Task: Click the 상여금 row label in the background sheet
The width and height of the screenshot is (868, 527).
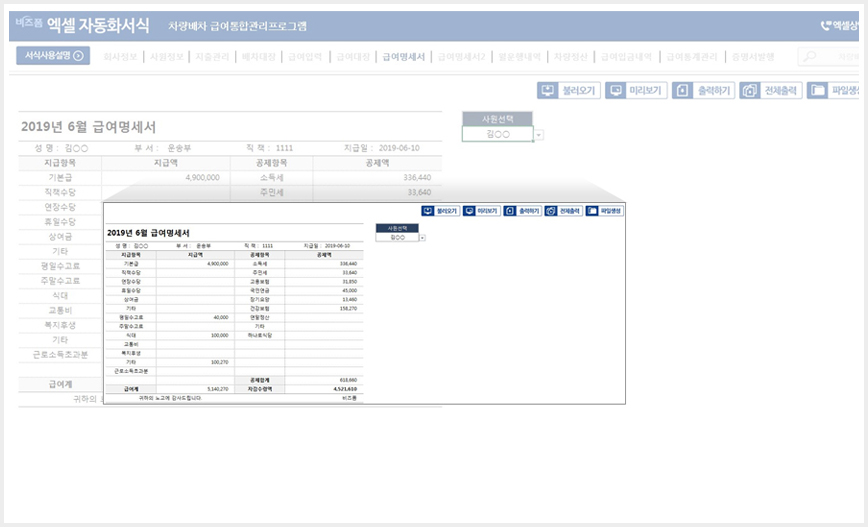Action: pos(60,236)
